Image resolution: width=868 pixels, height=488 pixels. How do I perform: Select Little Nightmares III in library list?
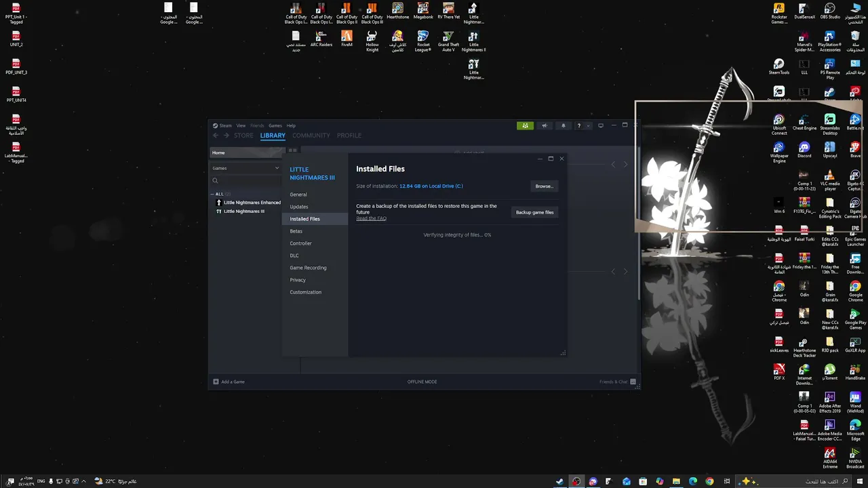(x=240, y=211)
